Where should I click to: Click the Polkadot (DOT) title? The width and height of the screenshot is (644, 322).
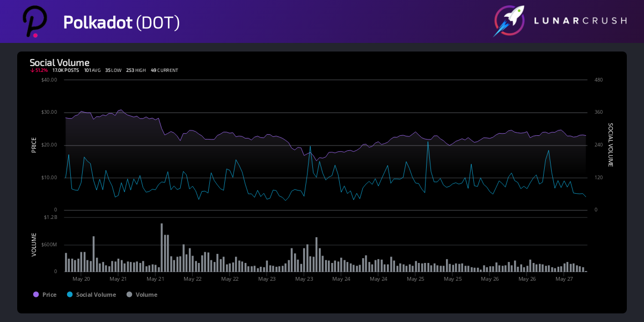121,22
